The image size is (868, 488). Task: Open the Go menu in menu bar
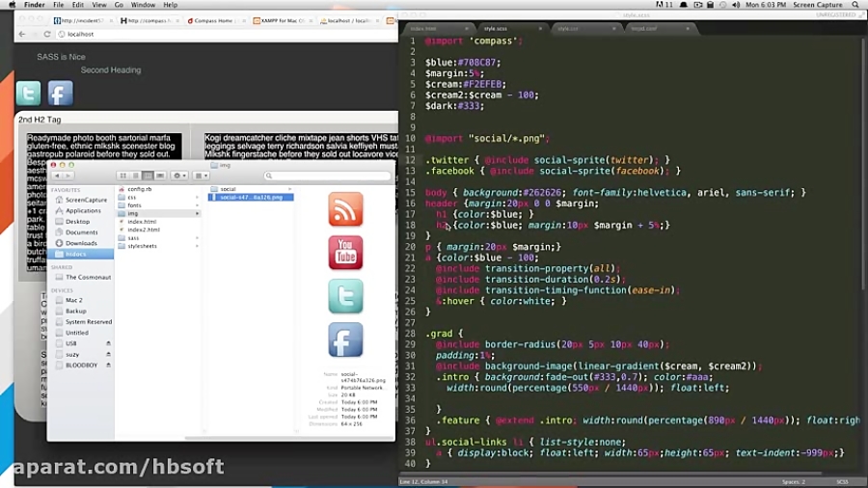point(120,5)
